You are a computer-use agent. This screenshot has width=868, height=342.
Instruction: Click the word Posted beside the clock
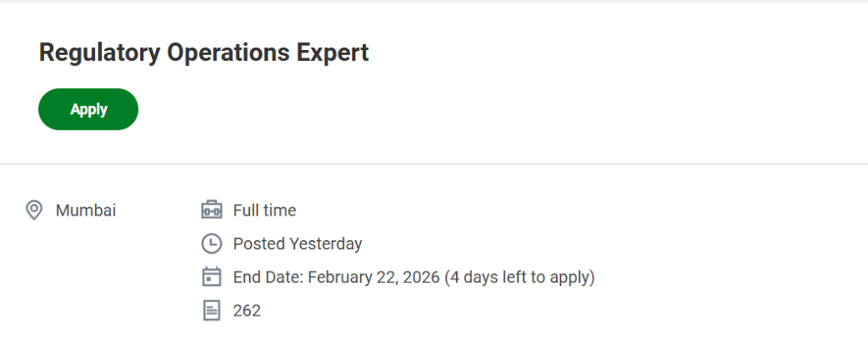tap(259, 244)
